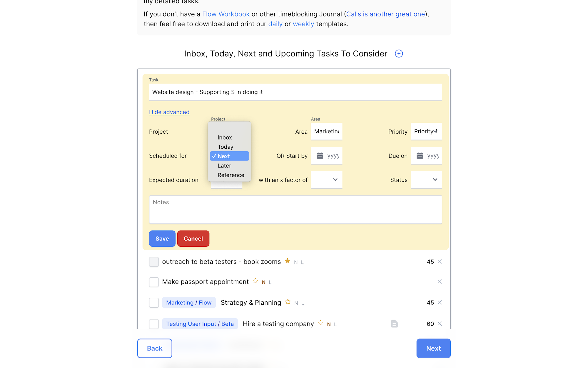
Task: Click the add task plus circle icon
Action: (x=399, y=54)
